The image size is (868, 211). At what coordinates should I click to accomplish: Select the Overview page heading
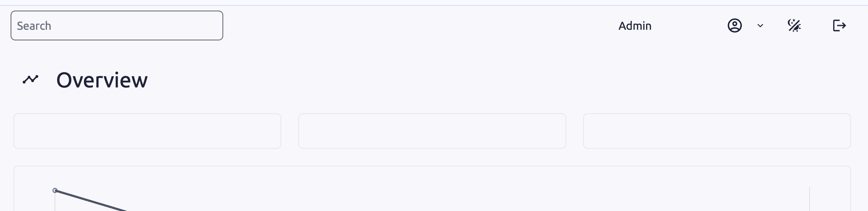(x=102, y=80)
